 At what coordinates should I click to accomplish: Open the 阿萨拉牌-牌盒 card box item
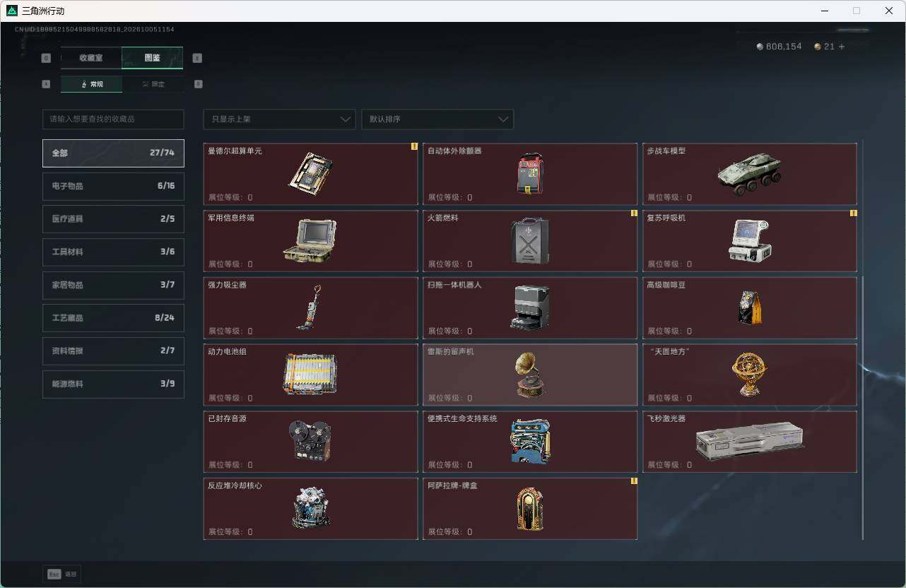530,509
